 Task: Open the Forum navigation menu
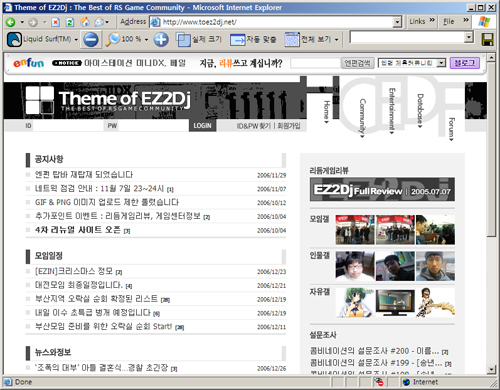click(451, 129)
